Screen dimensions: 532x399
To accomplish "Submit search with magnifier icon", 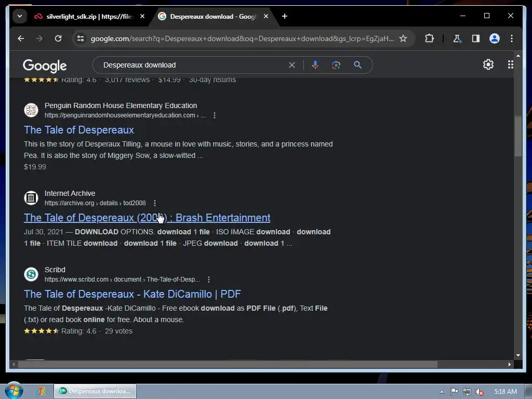I will point(357,65).
